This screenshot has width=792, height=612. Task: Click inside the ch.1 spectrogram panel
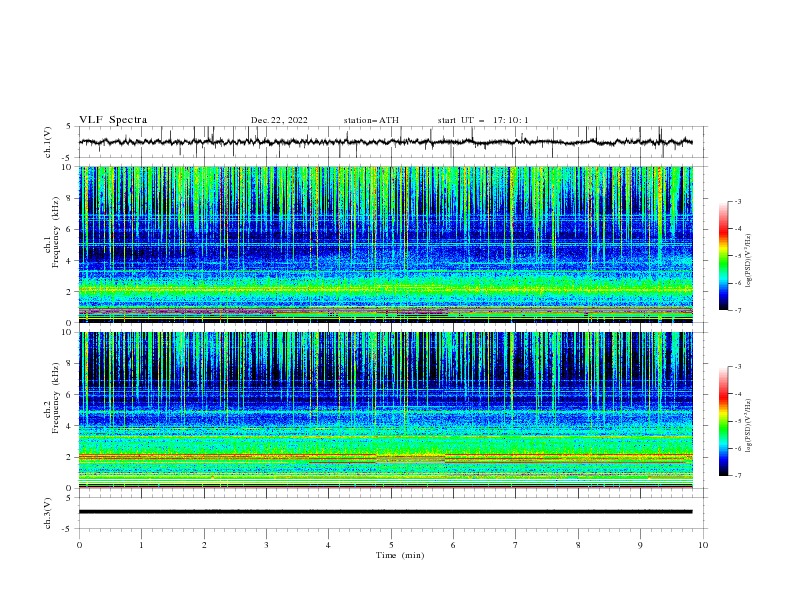[x=385, y=244]
